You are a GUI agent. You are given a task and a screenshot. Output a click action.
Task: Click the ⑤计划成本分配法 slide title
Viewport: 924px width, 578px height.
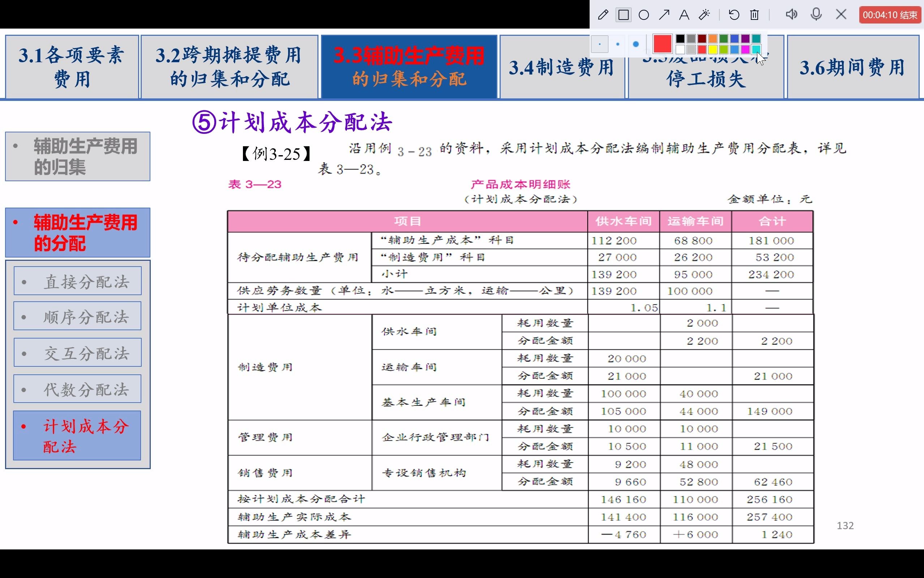[292, 122]
